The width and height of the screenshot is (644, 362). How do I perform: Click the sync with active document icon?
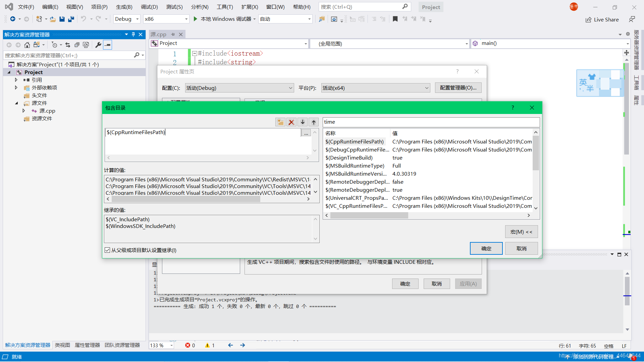click(x=68, y=45)
